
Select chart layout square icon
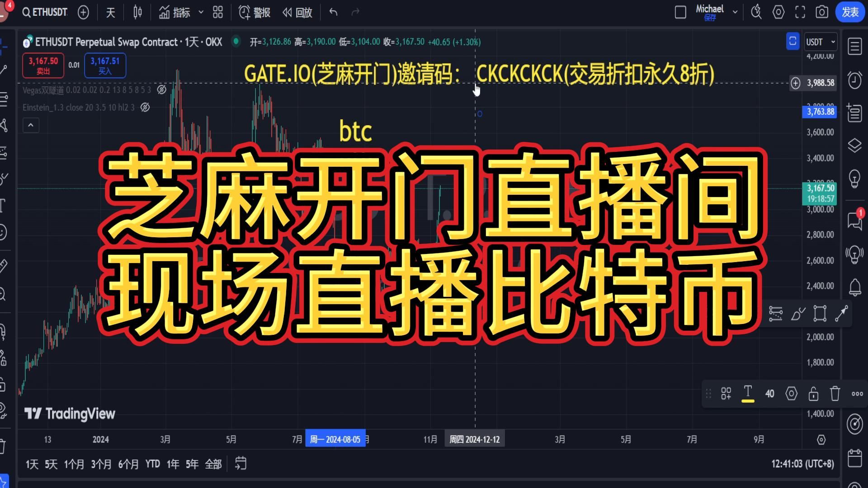pos(680,12)
